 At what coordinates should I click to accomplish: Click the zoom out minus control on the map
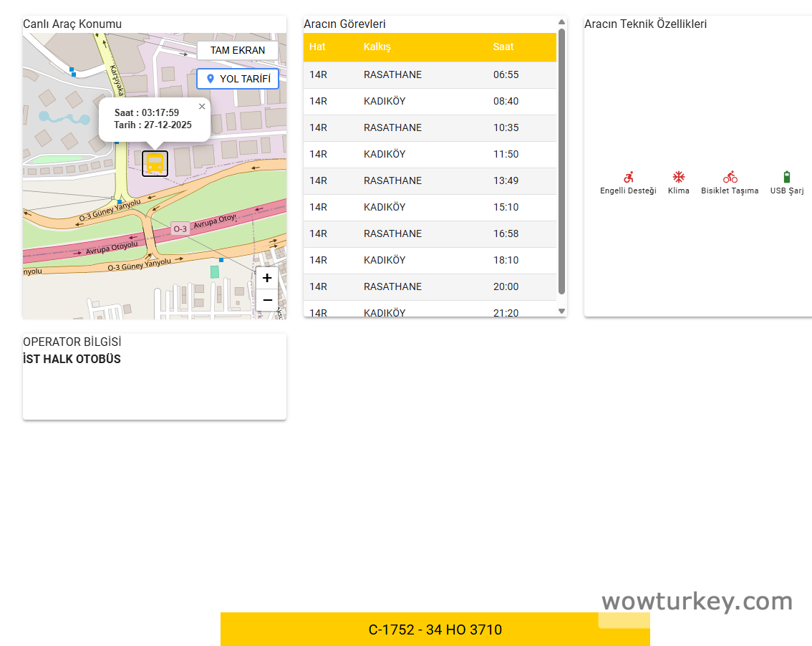[267, 300]
